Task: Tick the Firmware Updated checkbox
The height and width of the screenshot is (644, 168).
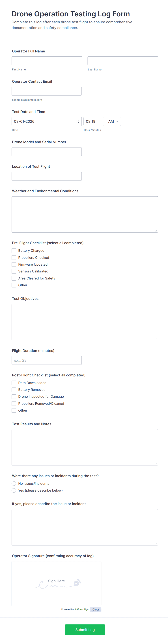Action: (14, 265)
